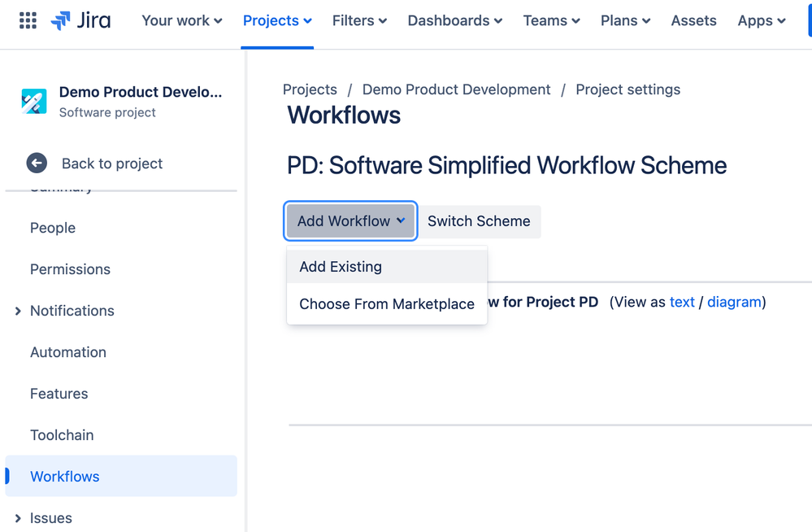Click the Workflows page heading
The height and width of the screenshot is (532, 812).
pyautogui.click(x=344, y=116)
